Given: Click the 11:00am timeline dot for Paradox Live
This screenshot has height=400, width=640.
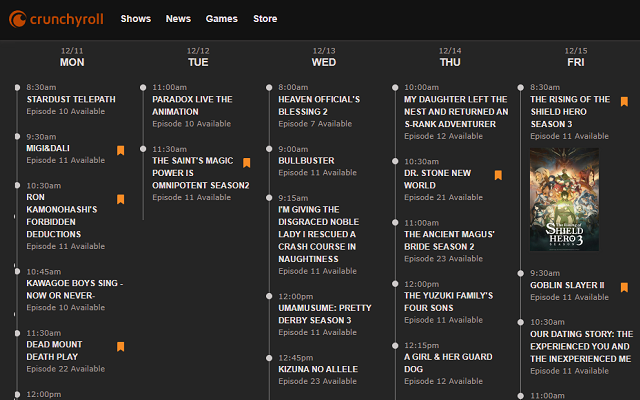Looking at the screenshot, I should (143, 87).
